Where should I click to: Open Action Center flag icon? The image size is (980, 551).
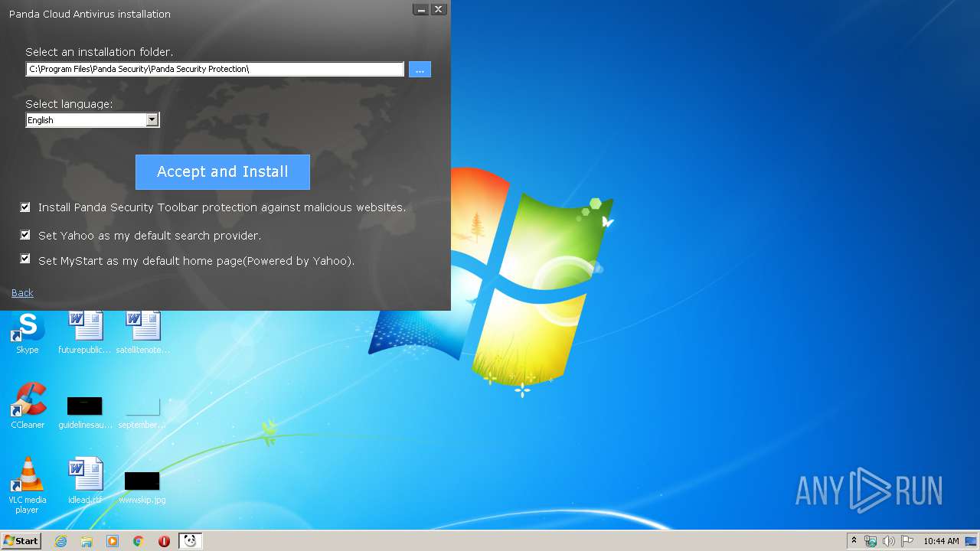pyautogui.click(x=907, y=541)
